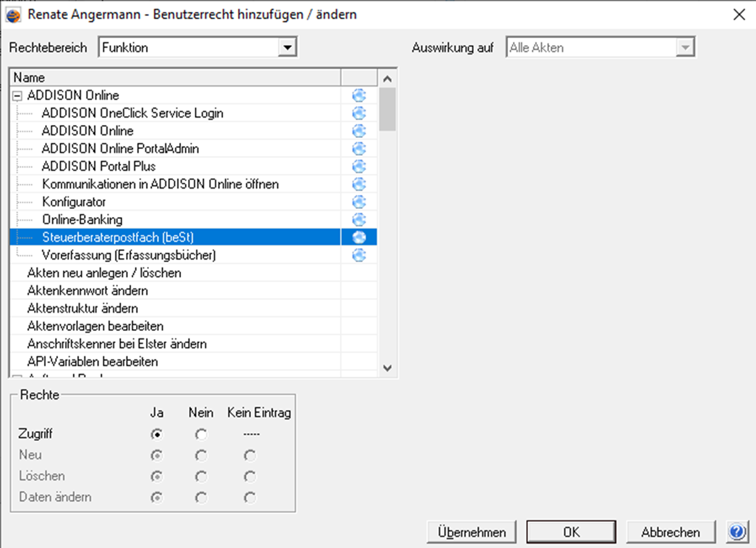The height and width of the screenshot is (548, 756).
Task: Click globe icon in the indented ADDISON Online row
Action: coord(359,131)
